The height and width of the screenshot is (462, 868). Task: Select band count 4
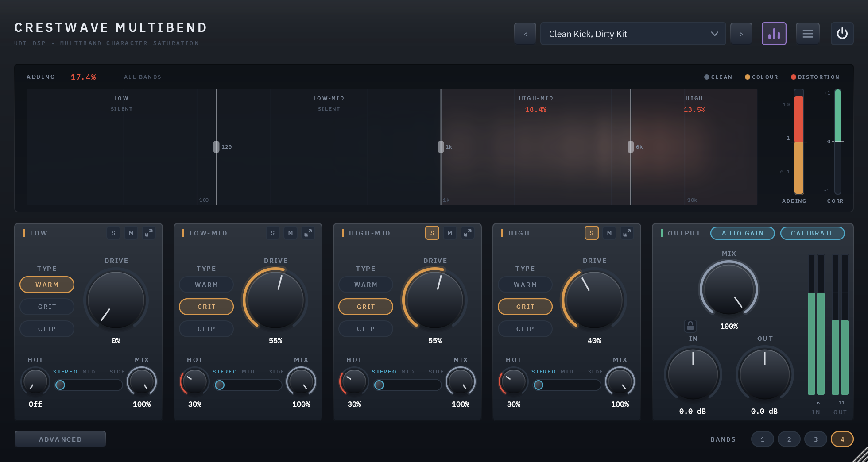click(x=842, y=439)
